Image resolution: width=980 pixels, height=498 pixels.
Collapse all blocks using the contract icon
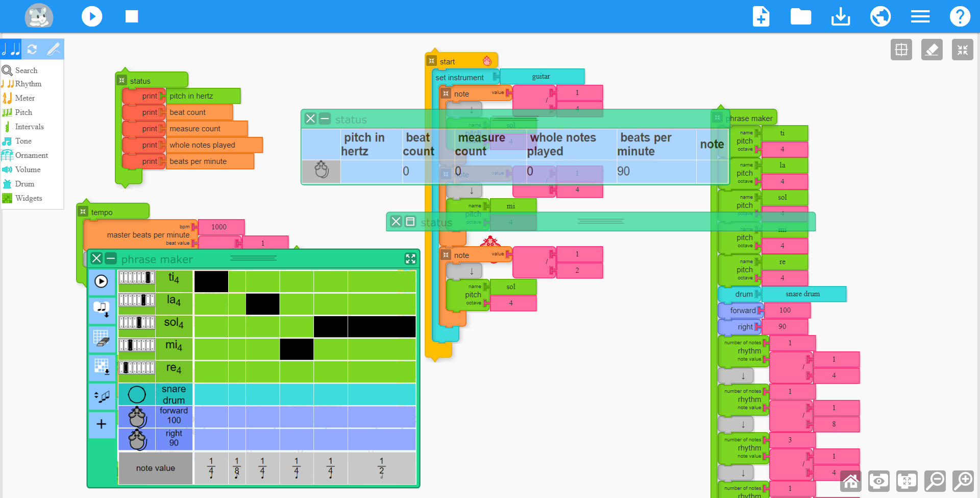coord(963,50)
